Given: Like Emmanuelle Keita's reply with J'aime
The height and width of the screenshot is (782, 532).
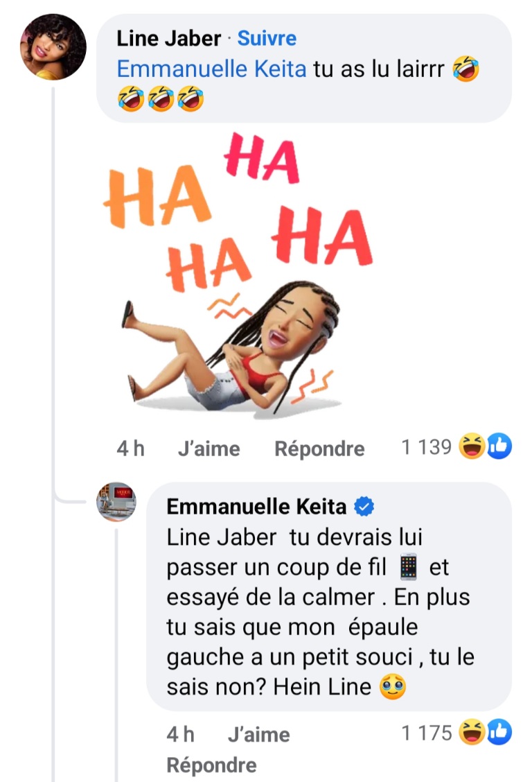Looking at the screenshot, I should pos(258,734).
